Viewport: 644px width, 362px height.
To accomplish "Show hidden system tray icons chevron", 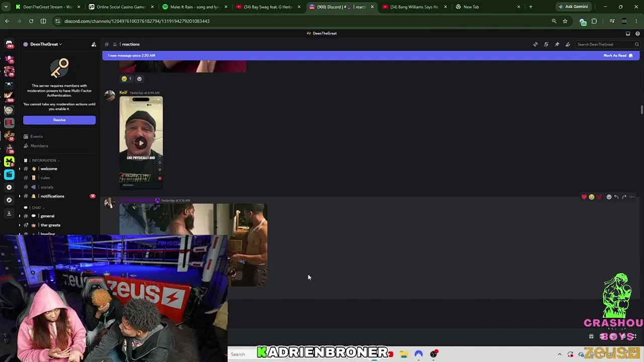I will coord(559,354).
